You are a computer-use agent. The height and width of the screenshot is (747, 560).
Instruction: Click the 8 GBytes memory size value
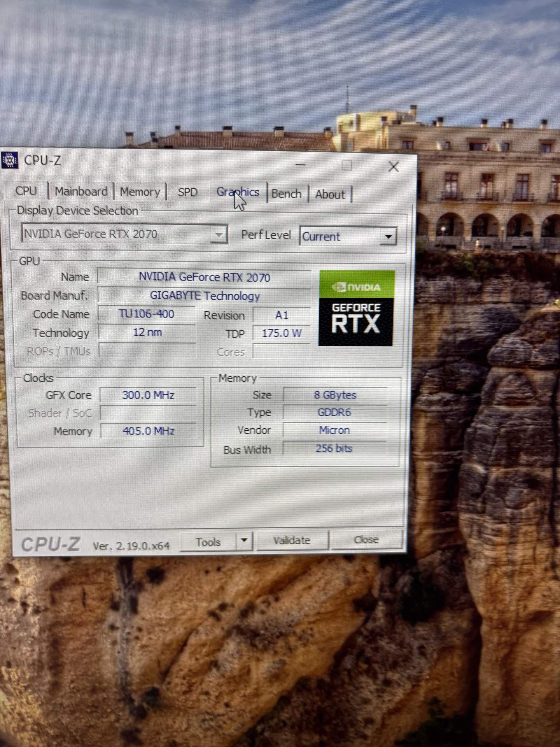pyautogui.click(x=335, y=395)
